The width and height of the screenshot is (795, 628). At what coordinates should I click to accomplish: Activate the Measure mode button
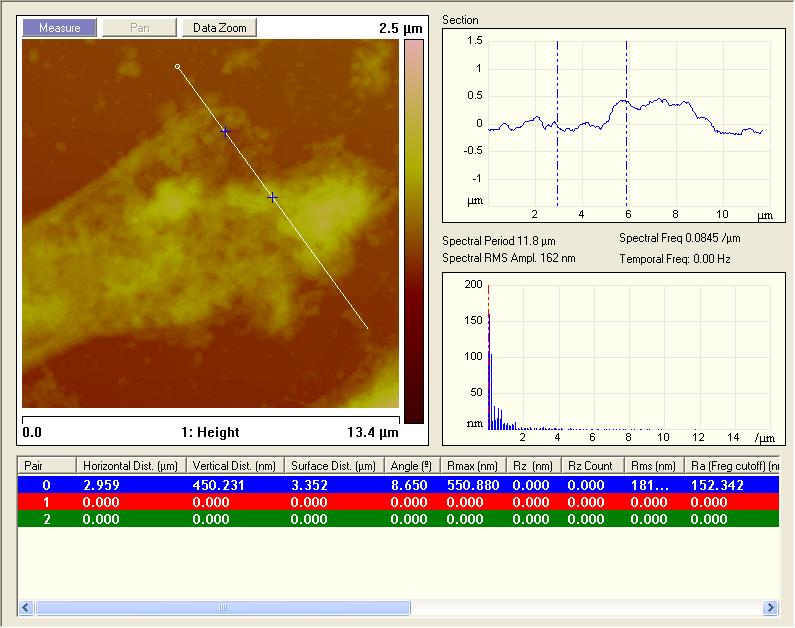point(59,28)
